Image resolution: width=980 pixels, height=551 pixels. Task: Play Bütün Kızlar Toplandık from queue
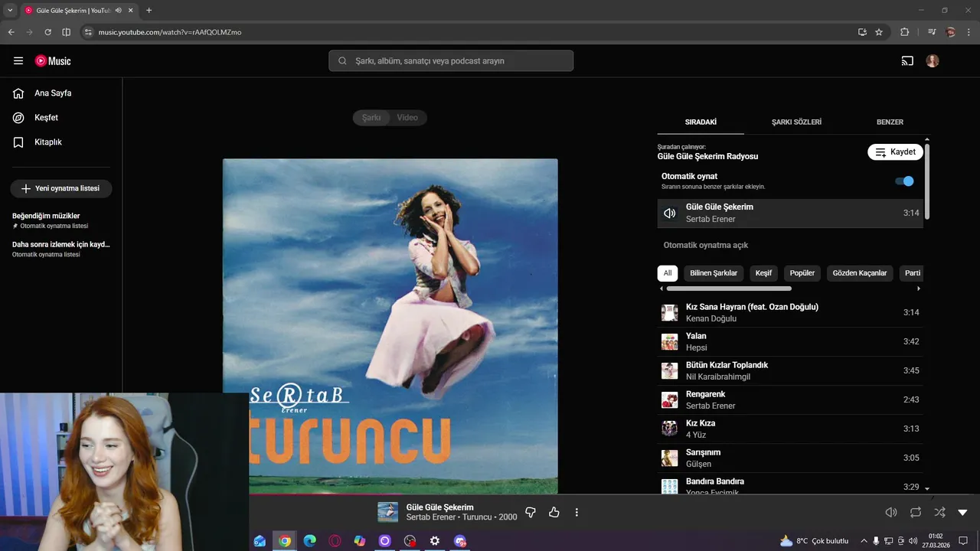pos(790,371)
